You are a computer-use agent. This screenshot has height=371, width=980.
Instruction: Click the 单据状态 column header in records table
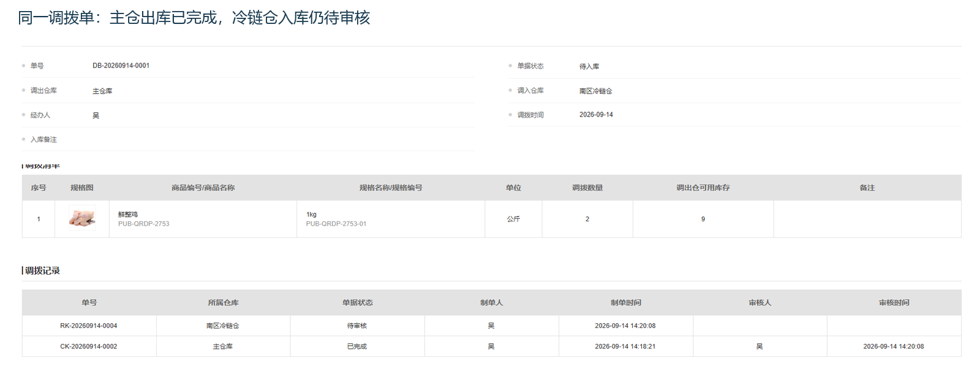(357, 302)
